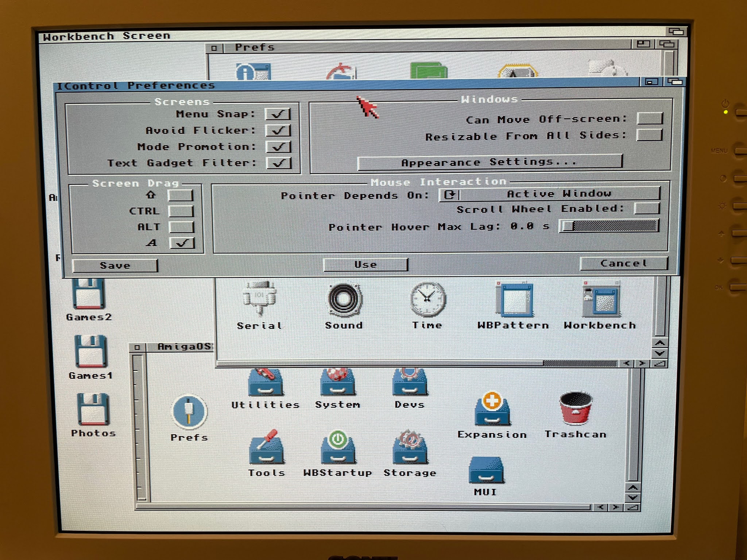Image resolution: width=747 pixels, height=560 pixels.
Task: Click the Save button
Action: click(x=115, y=265)
